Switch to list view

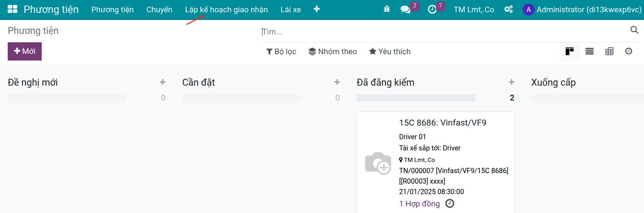pos(589,51)
